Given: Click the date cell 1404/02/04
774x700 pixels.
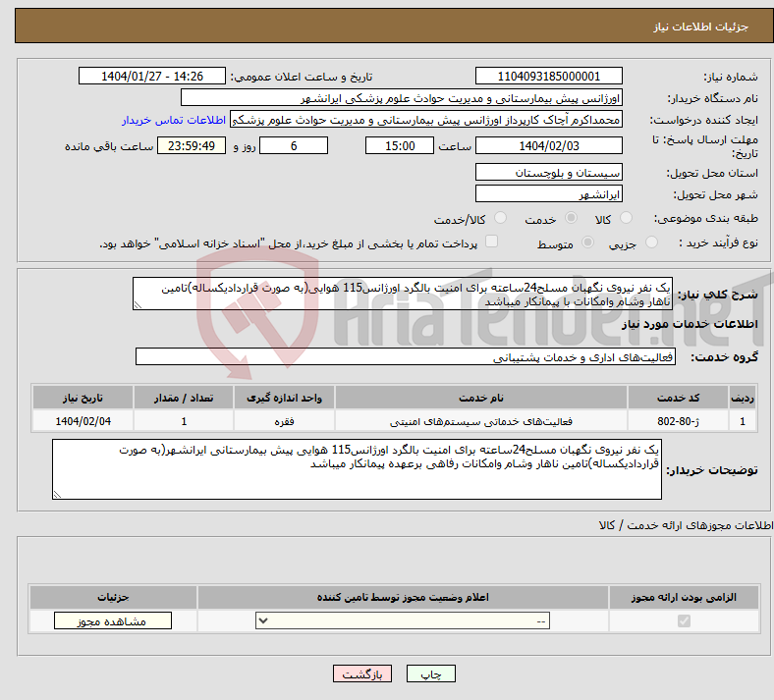Looking at the screenshot, I should [x=83, y=421].
